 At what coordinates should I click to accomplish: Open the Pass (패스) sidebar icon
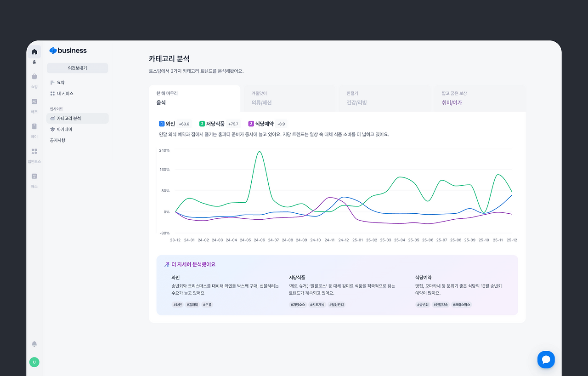(x=34, y=176)
